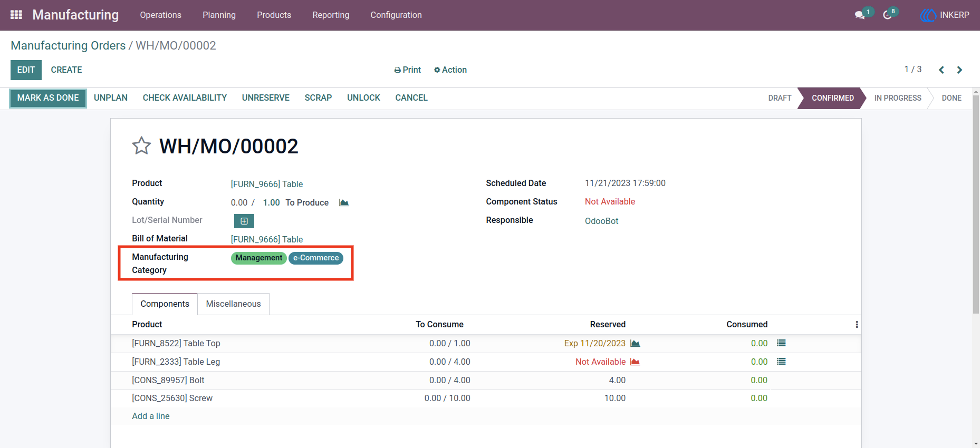Go to next record arrow
Image resolution: width=980 pixels, height=448 pixels.
(959, 70)
